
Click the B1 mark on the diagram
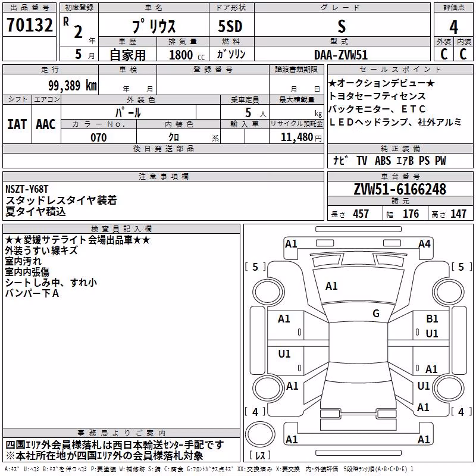tap(432, 319)
